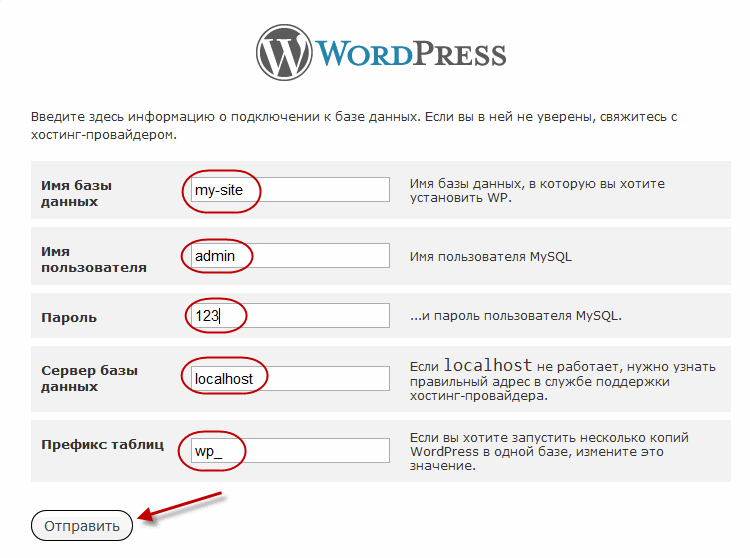Click the hint about running several WordPress copies
The height and width of the screenshot is (558, 750).
(x=549, y=451)
